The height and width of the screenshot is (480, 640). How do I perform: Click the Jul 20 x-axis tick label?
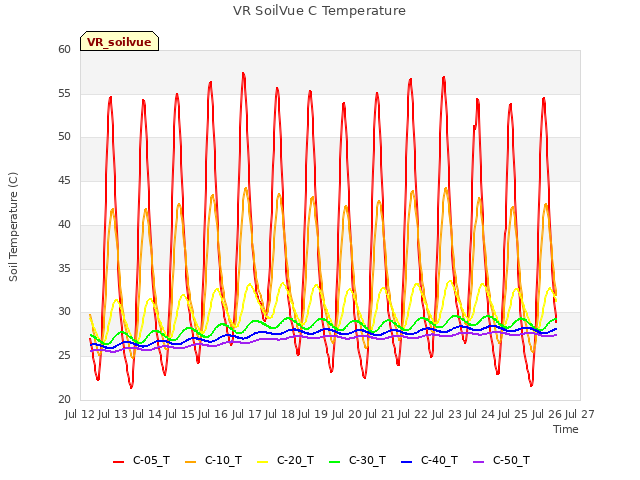coord(347,414)
